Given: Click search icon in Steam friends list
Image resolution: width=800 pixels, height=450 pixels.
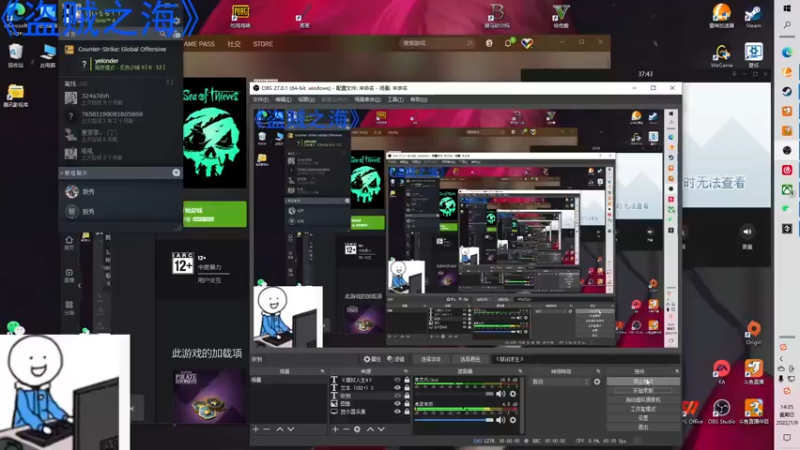Looking at the screenshot, I should pyautogui.click(x=163, y=34).
